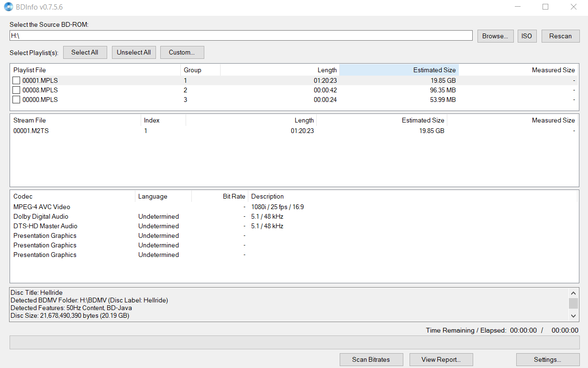
Task: Click the Disc Title: Hellride line
Action: 36,292
